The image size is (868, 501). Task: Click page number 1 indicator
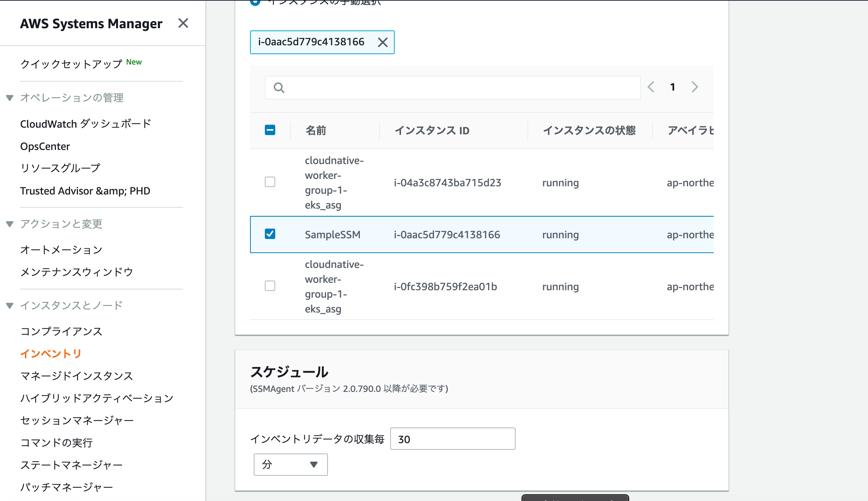point(673,87)
